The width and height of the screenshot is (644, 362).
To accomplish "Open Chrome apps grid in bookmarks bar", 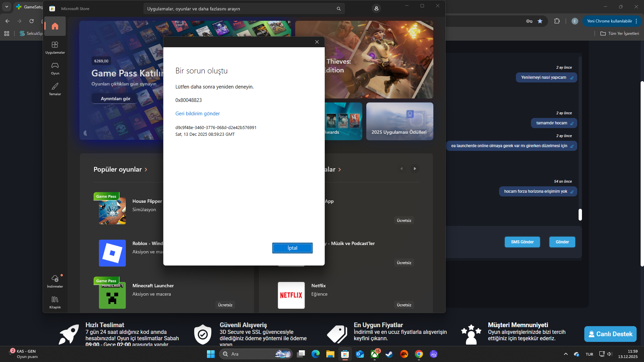I will click(x=7, y=34).
